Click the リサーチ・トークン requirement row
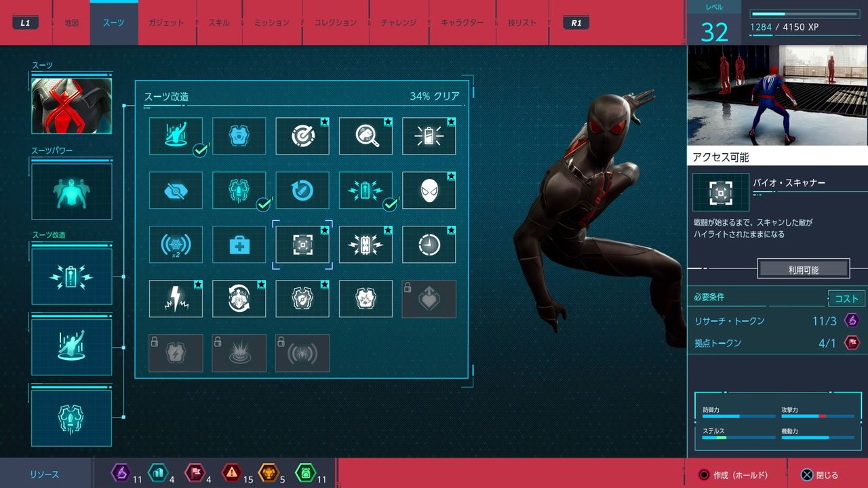The height and width of the screenshot is (488, 868). coord(776,321)
